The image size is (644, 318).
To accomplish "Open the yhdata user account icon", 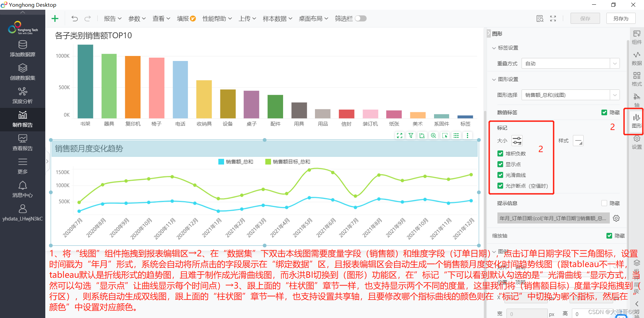I will [x=22, y=209].
